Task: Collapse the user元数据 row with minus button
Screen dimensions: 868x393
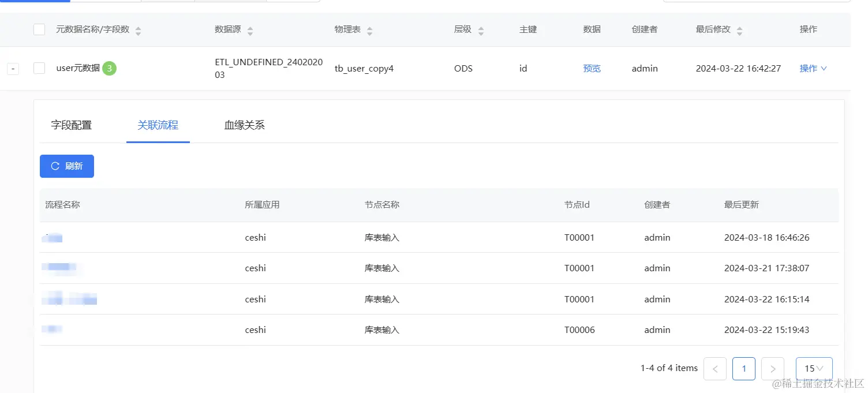Action: (13, 69)
